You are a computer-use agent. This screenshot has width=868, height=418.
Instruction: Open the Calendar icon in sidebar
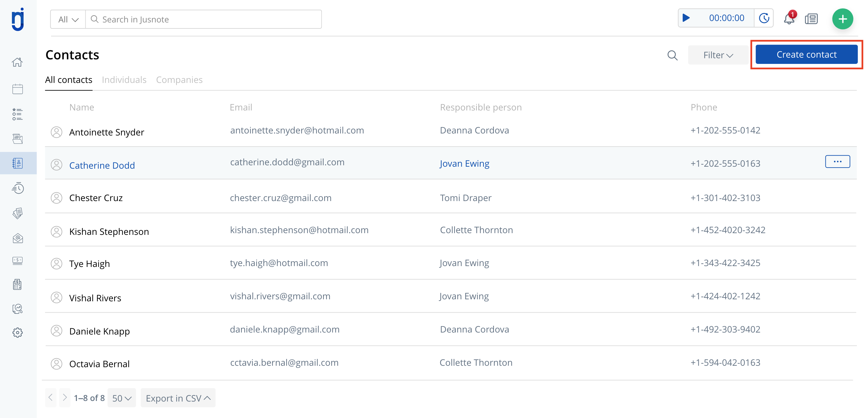click(x=18, y=89)
